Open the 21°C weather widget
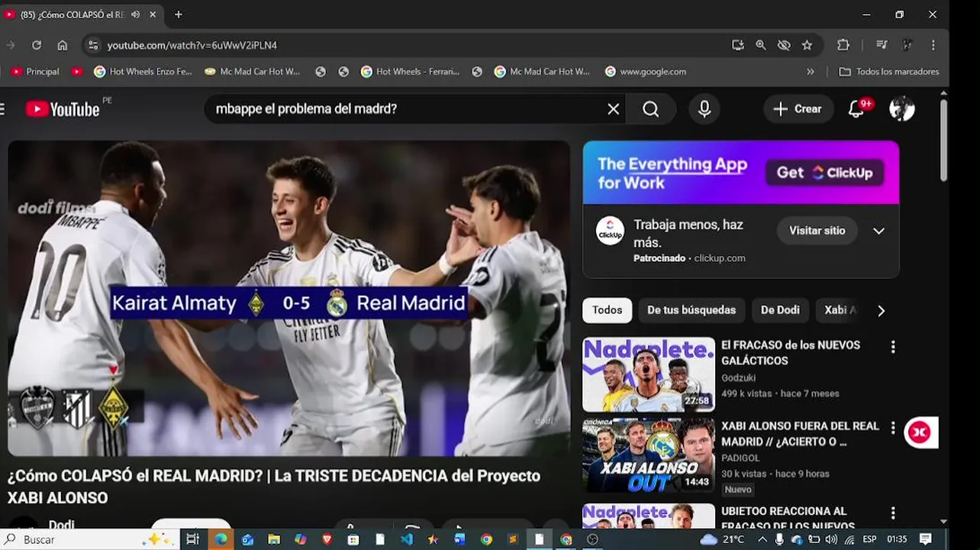This screenshot has width=980, height=550. 722,539
